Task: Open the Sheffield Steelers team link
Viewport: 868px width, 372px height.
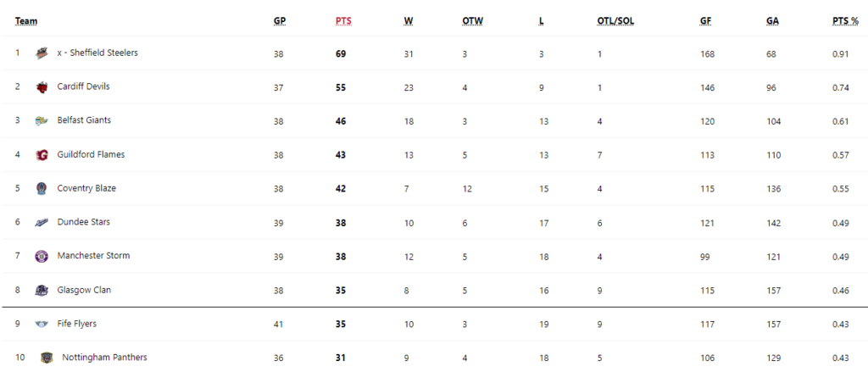Action: click(97, 53)
